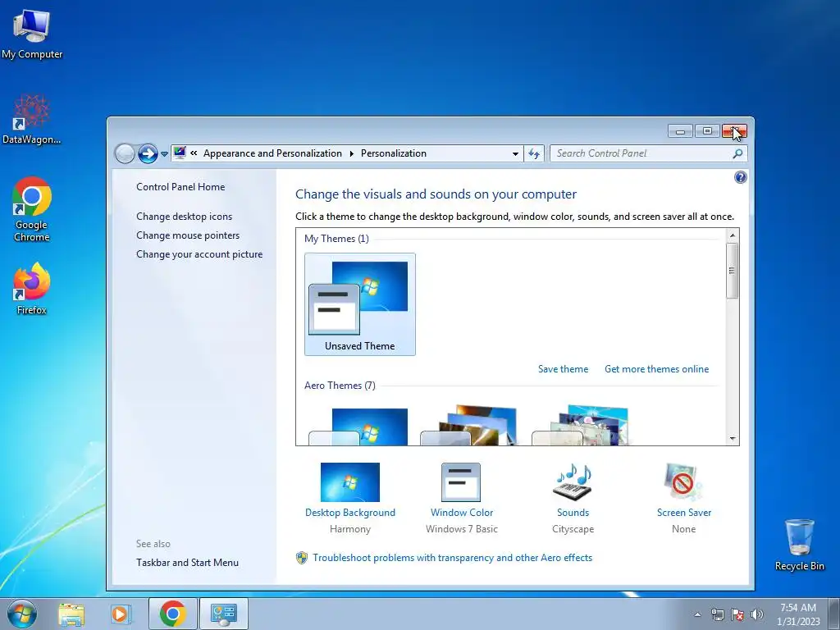Click the Show desktop button
The height and width of the screenshot is (630, 840).
(834, 614)
